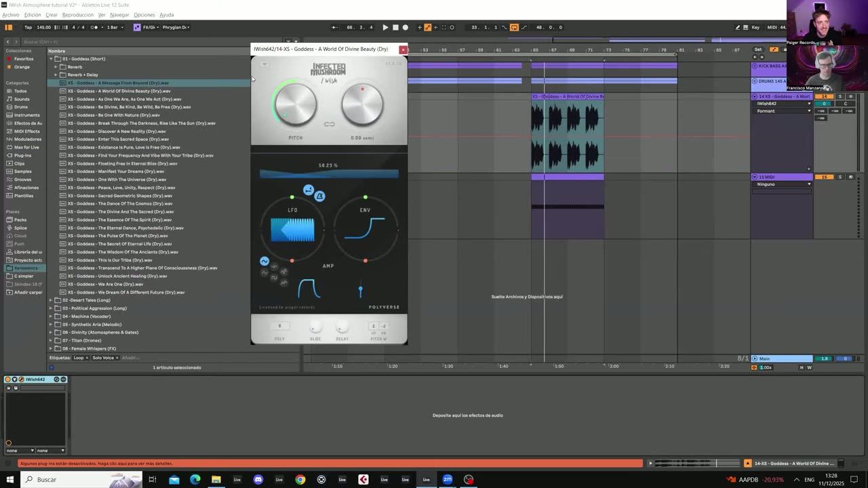Click the AMP envelope shape icon
Viewport: 868px width, 488px height.
[309, 288]
